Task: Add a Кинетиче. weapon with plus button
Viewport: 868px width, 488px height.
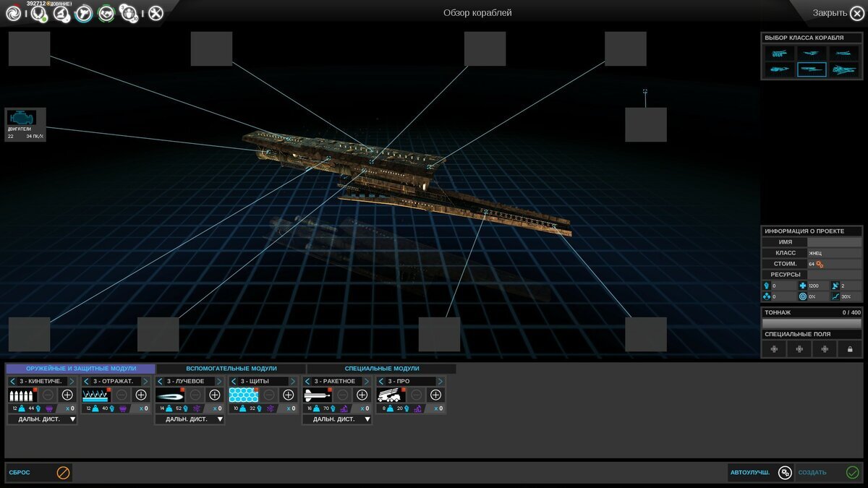Action: (67, 395)
